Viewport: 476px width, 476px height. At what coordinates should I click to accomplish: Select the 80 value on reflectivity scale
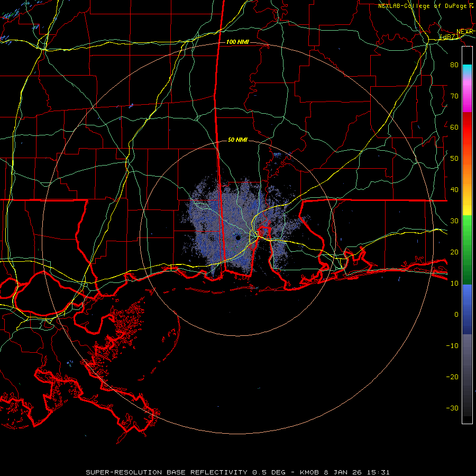454,65
